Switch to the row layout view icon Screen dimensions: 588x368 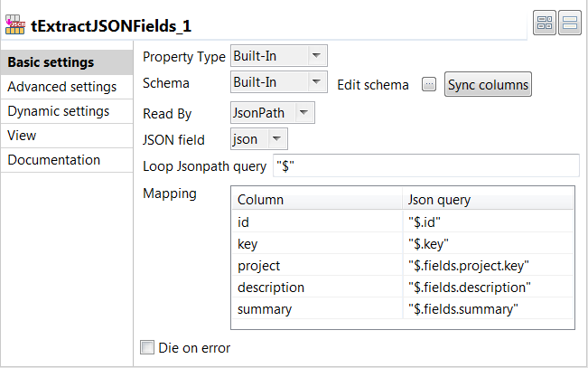point(569,24)
